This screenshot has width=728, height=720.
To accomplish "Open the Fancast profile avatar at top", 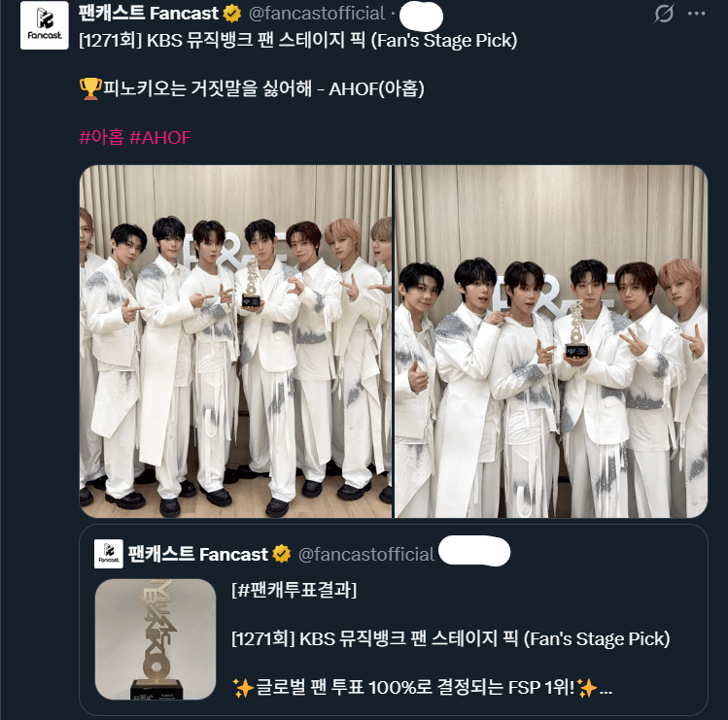I will click(x=44, y=25).
